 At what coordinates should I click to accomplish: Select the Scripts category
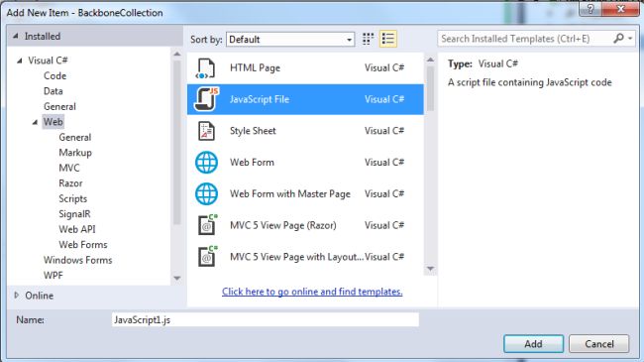[72, 198]
